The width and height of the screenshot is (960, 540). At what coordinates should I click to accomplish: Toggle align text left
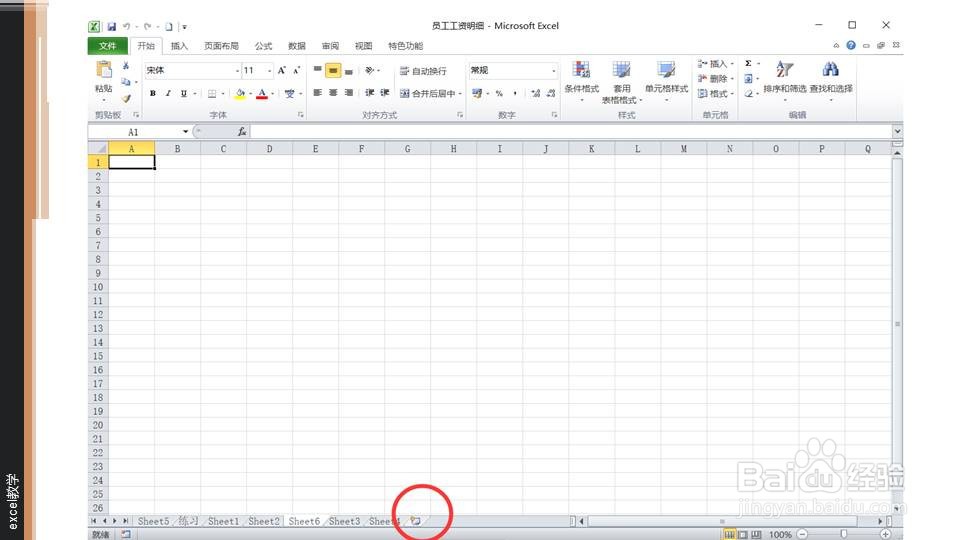click(x=317, y=93)
